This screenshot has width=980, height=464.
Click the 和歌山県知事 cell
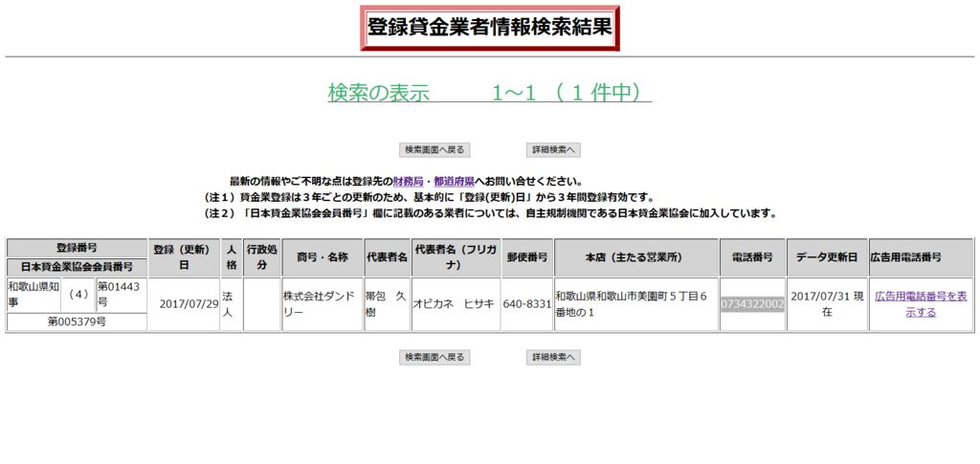33,295
